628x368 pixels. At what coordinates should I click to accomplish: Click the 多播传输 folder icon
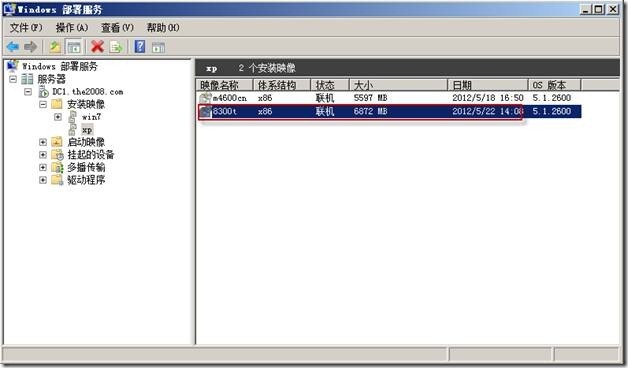57,167
